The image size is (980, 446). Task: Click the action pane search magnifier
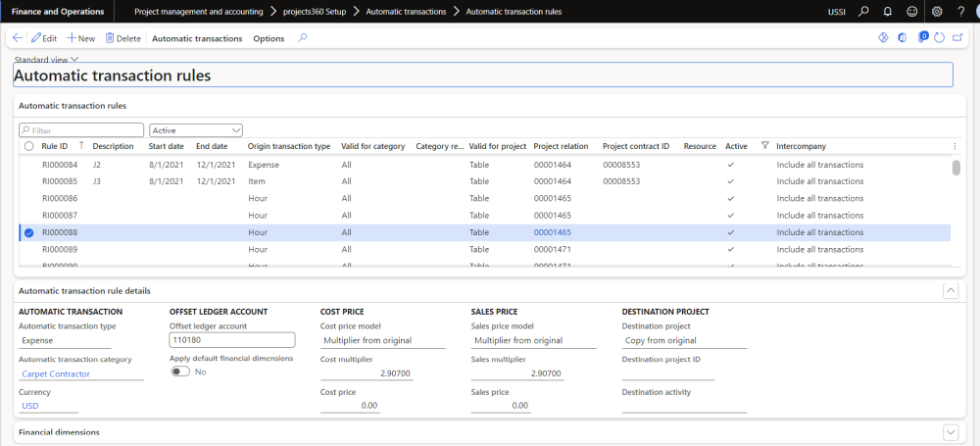pos(303,38)
